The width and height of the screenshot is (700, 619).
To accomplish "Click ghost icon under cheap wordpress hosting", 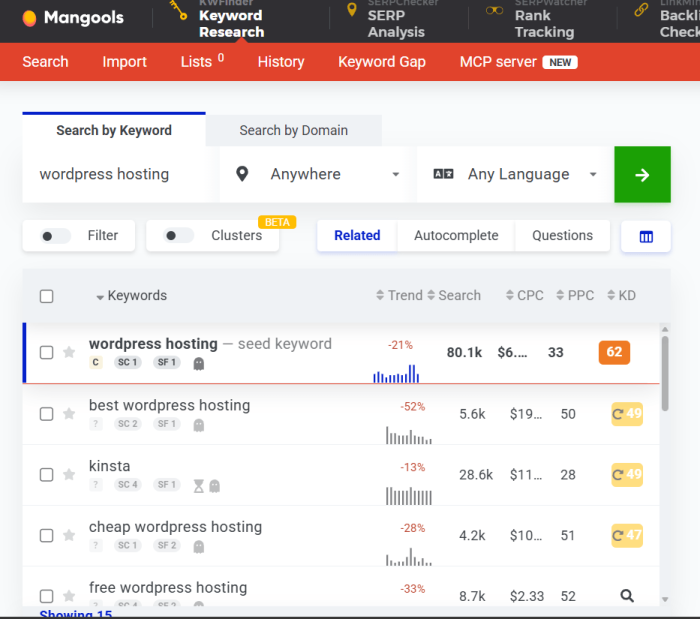I will [199, 546].
